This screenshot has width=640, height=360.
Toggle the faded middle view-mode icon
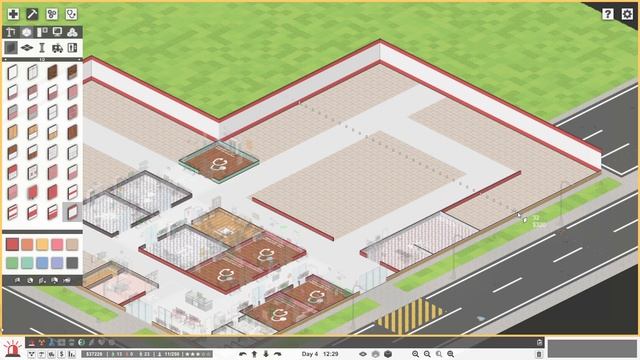click(376, 354)
